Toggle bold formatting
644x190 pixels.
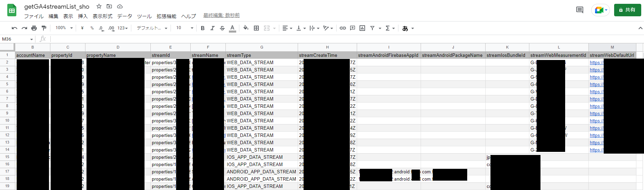[x=203, y=28]
